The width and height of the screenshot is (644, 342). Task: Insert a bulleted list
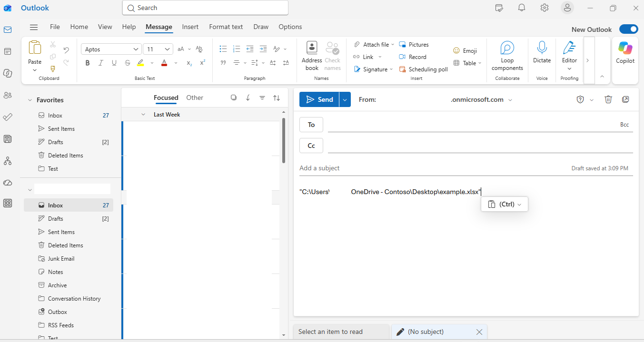click(x=223, y=49)
